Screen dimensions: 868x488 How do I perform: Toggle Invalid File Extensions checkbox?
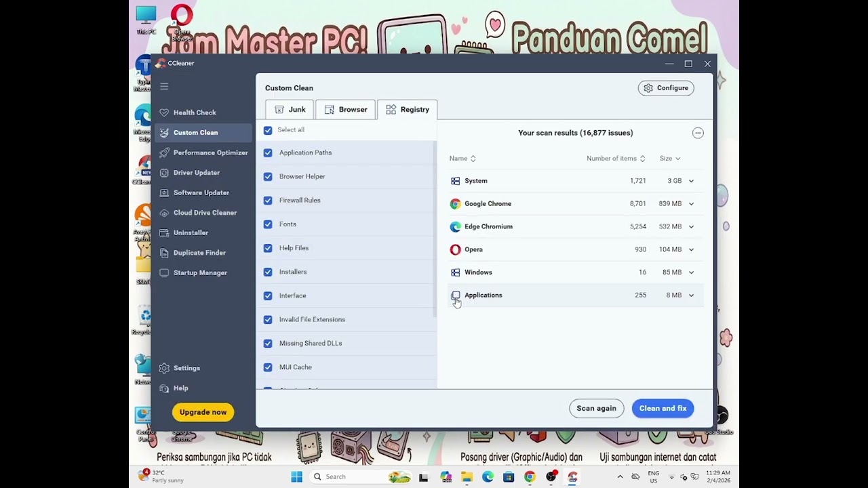point(268,320)
